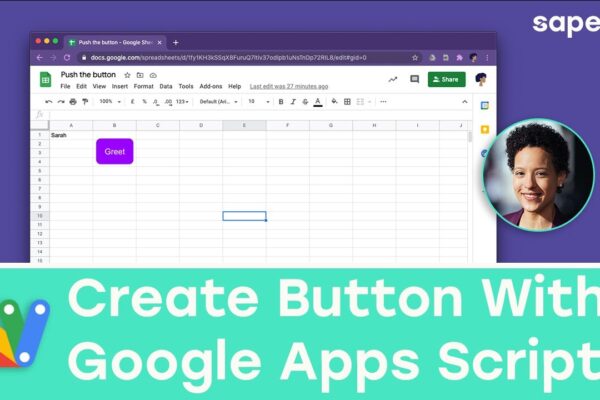
Task: Toggle italic formatting
Action: click(x=293, y=102)
